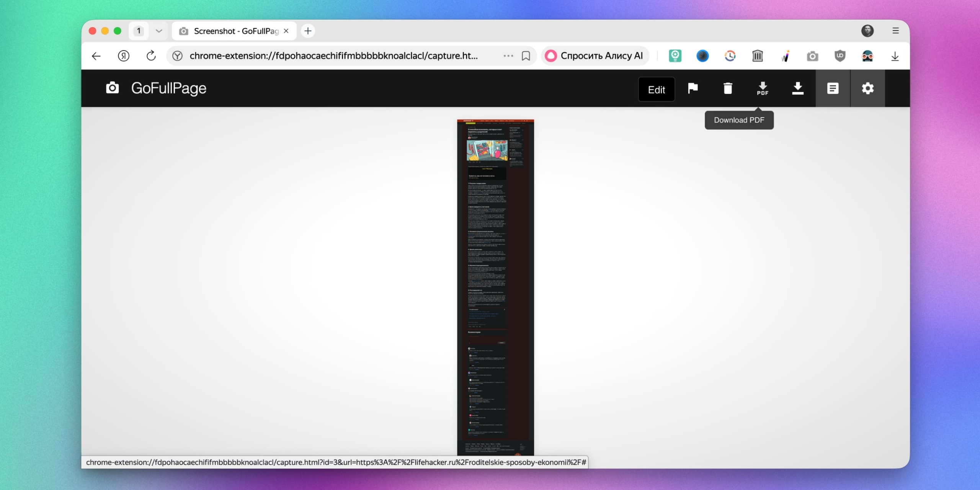
Task: Go back with the arrow button
Action: pos(96,56)
